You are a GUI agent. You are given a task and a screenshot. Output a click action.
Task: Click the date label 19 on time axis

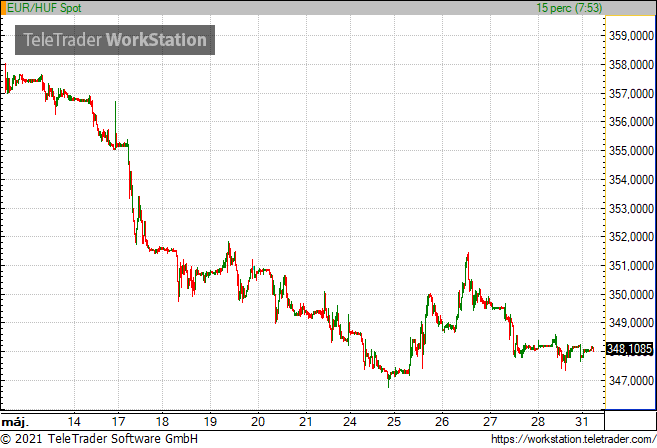(210, 422)
